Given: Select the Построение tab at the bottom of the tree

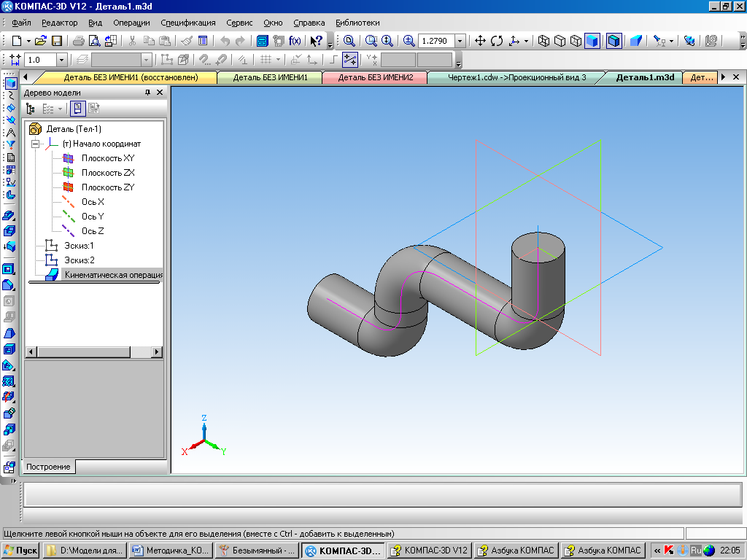Looking at the screenshot, I should tap(48, 467).
